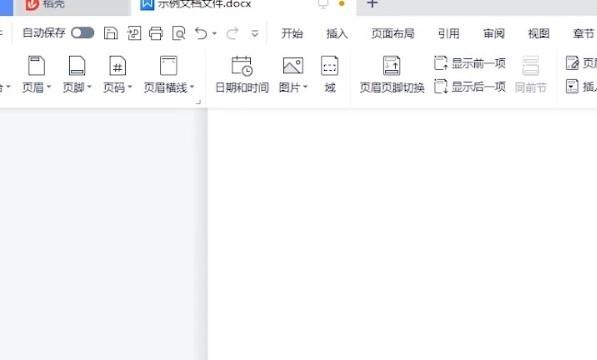Click the print icon
Screen dimensions: 597x360
[x=156, y=33]
